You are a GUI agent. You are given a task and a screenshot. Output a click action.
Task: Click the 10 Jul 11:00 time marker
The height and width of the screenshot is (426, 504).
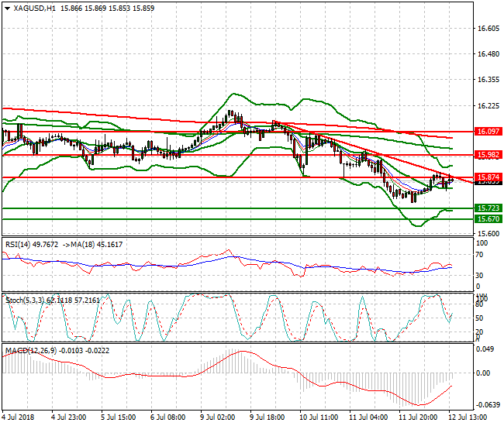[319, 417]
